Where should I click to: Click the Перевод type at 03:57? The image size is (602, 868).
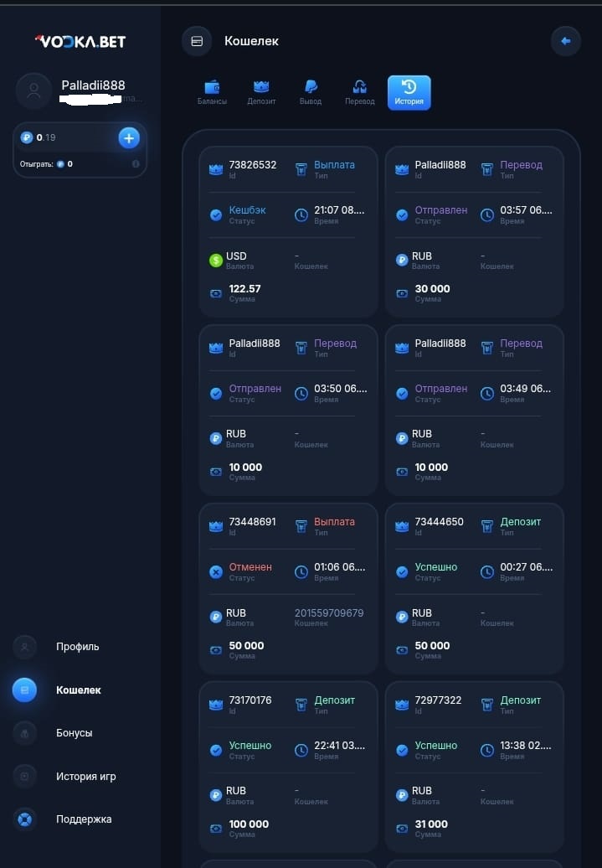(x=522, y=165)
